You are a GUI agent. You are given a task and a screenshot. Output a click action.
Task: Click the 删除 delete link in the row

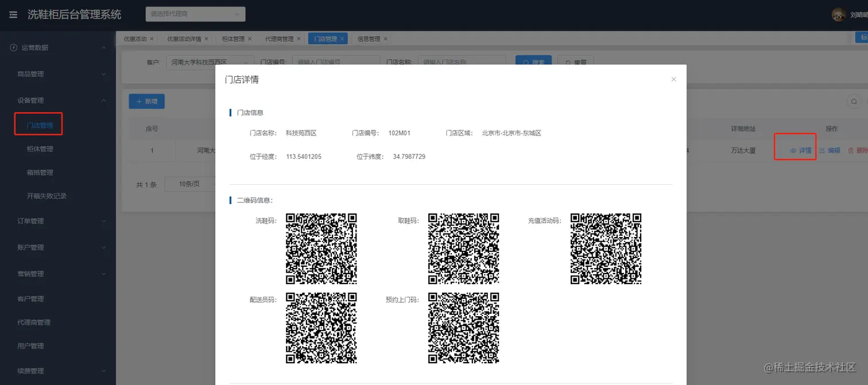(x=858, y=150)
